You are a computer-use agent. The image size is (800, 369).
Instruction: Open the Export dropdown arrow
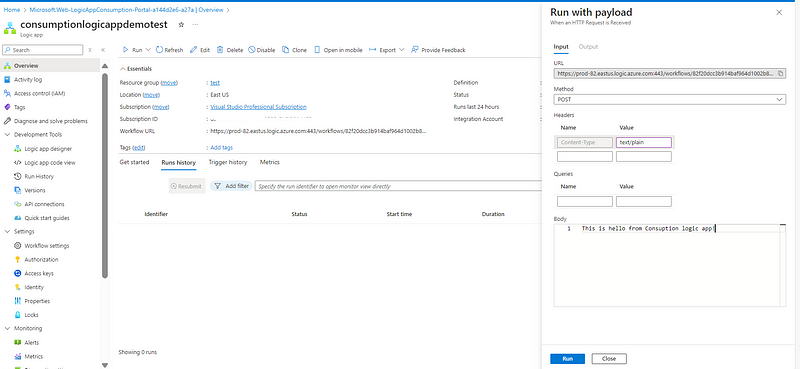click(401, 50)
